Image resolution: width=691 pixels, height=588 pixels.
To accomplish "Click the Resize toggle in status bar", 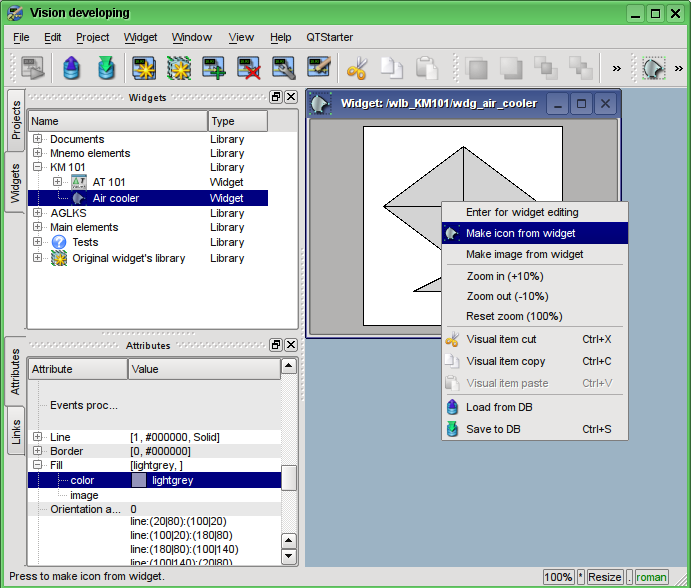I will (605, 577).
